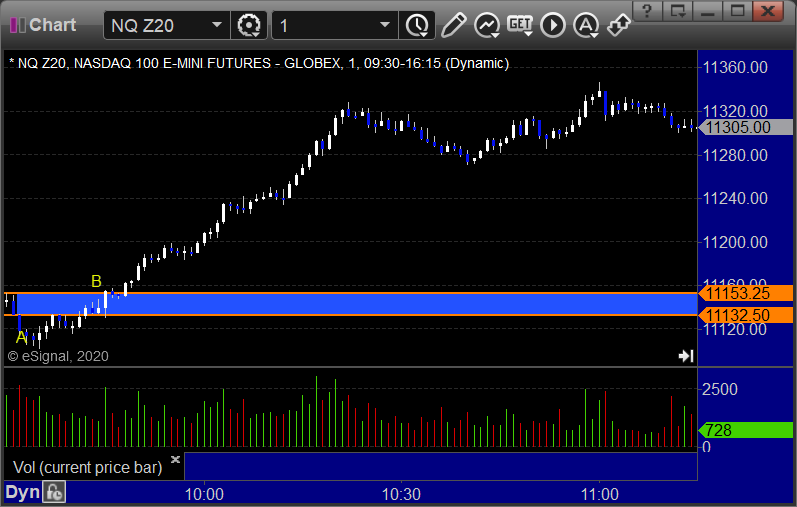Toggle the Dyn dynamic mode label
The width and height of the screenshot is (797, 507).
pyautogui.click(x=22, y=492)
